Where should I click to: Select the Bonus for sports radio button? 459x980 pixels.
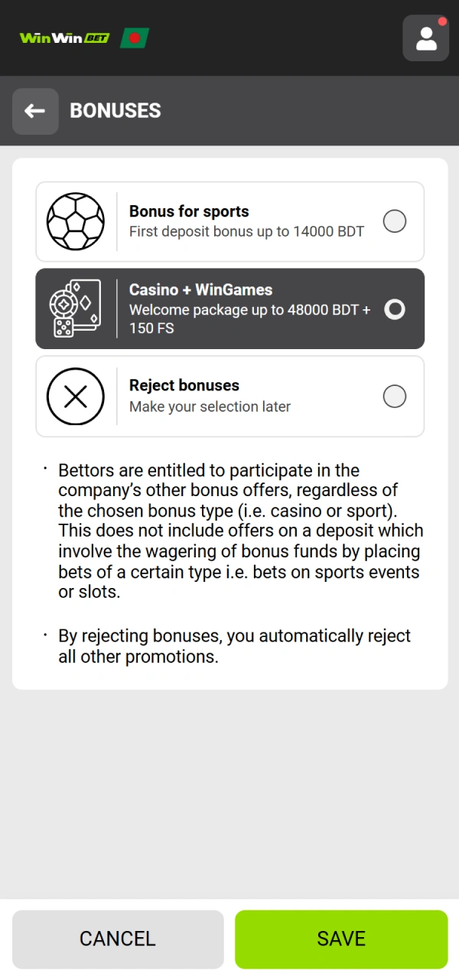[395, 221]
